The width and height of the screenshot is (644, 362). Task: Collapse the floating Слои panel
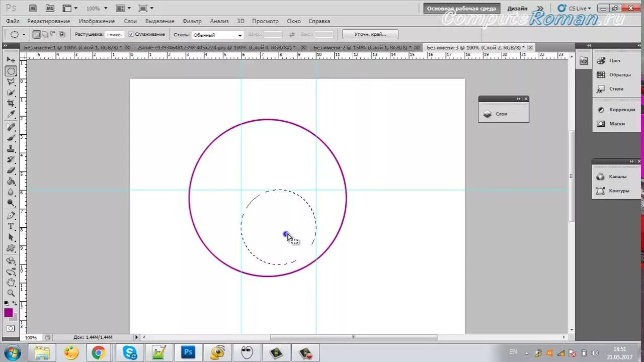pyautogui.click(x=518, y=99)
